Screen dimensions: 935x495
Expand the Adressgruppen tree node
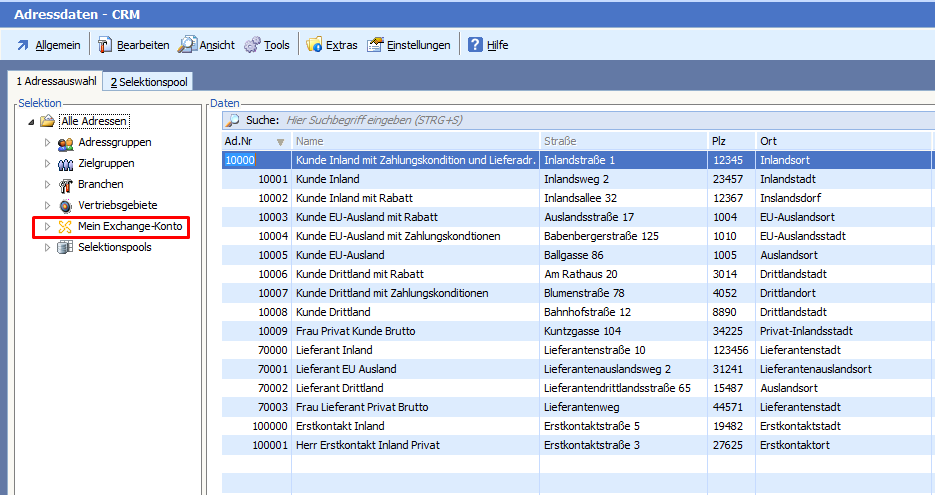[x=46, y=143]
